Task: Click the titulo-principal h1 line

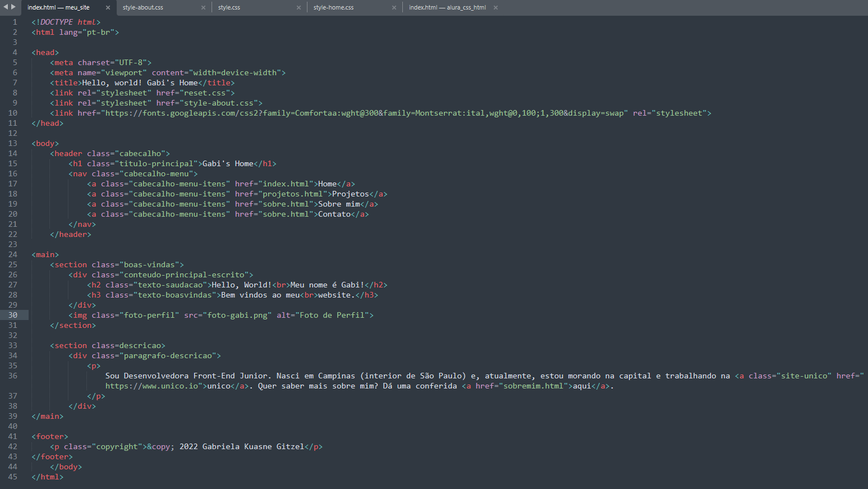Action: 173,163
